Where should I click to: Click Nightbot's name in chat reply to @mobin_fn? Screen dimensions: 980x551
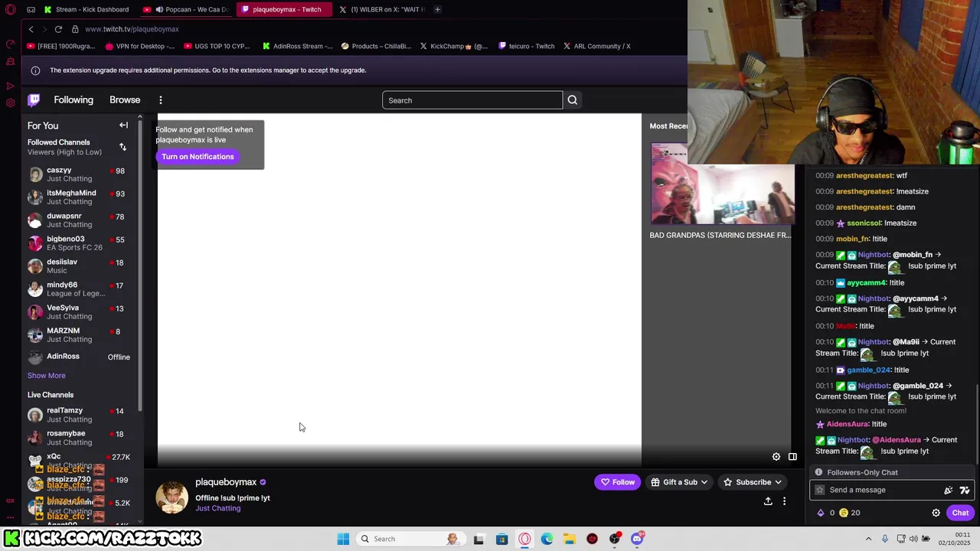(x=874, y=255)
